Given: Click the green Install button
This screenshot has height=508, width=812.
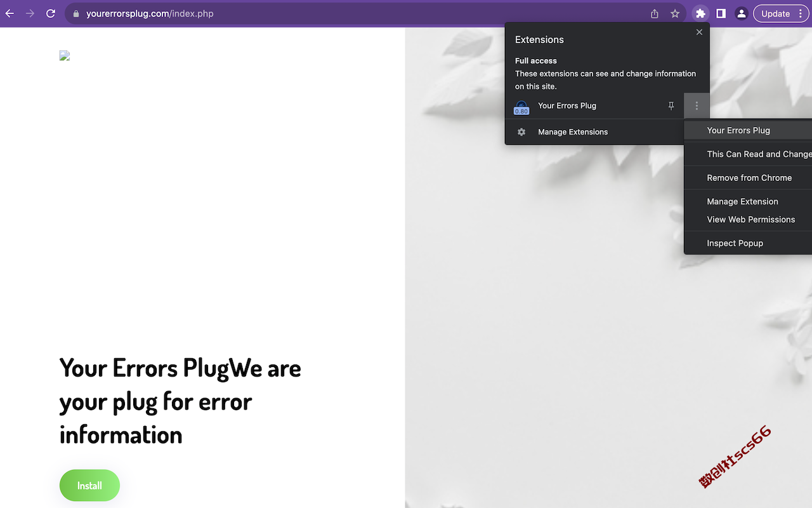Looking at the screenshot, I should 89,486.
